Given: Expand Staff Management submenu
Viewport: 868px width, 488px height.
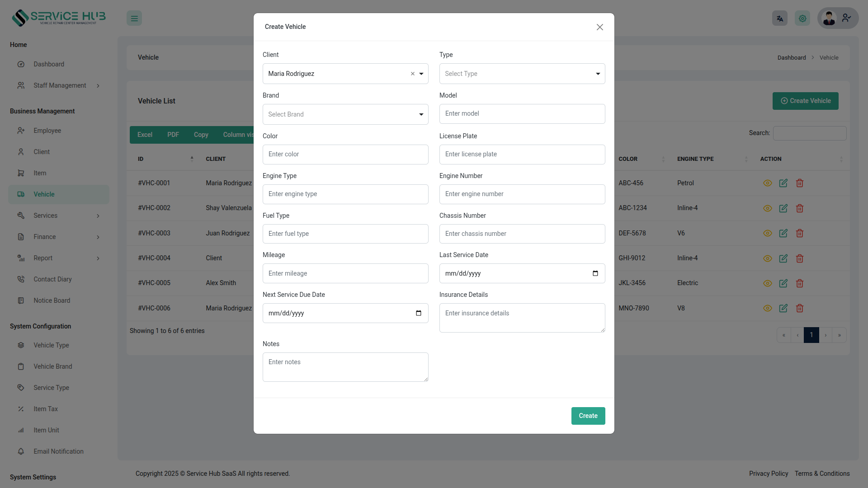Looking at the screenshot, I should point(59,85).
